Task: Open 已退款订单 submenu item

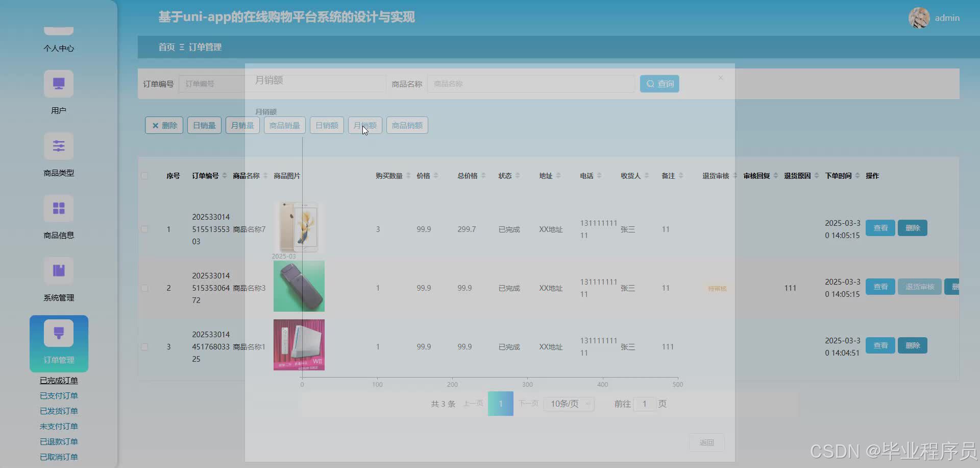Action: point(59,442)
